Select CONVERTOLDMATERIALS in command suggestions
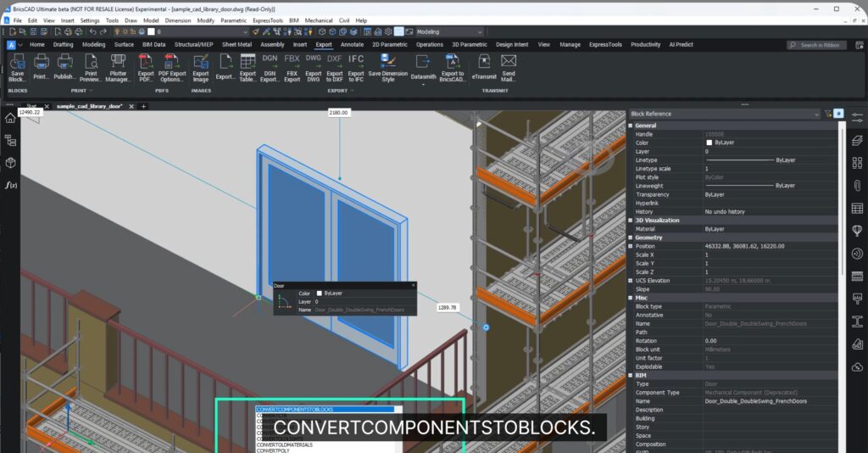Image resolution: width=868 pixels, height=453 pixels. coord(285,445)
